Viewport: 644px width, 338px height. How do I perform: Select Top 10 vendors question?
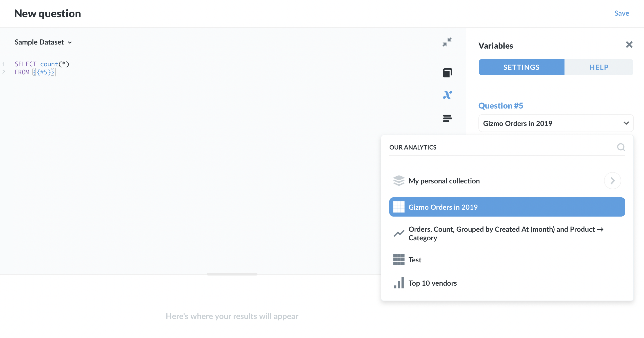pyautogui.click(x=433, y=283)
